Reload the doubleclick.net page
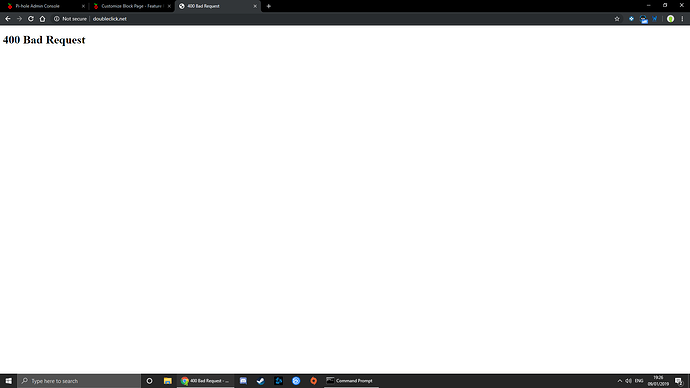 (31, 19)
